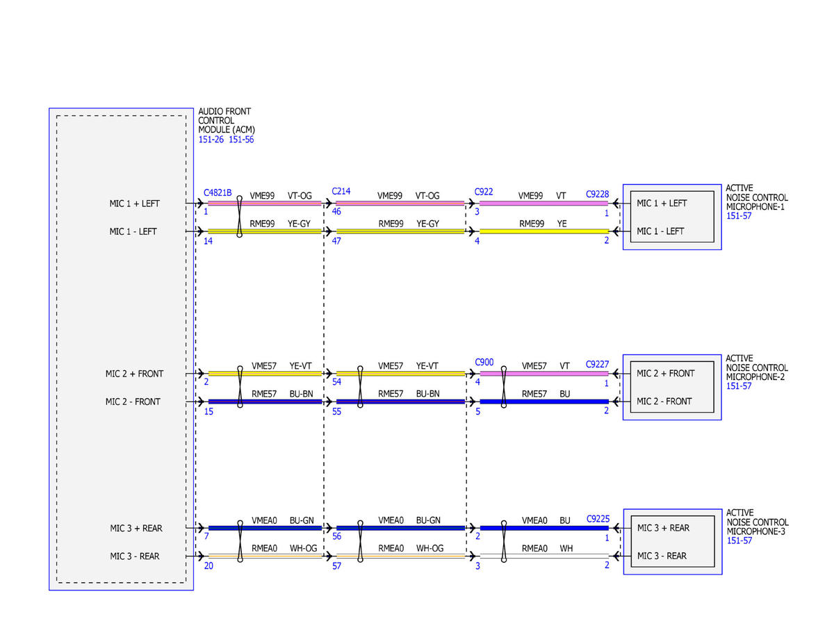This screenshot has height=644, width=834.
Task: Click the solid yellow RME99 wire to Microphone-1
Action: [544, 231]
